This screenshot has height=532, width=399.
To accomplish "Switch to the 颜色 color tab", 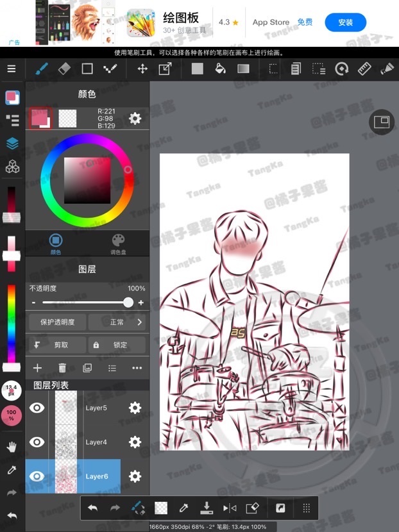I will 56,244.
